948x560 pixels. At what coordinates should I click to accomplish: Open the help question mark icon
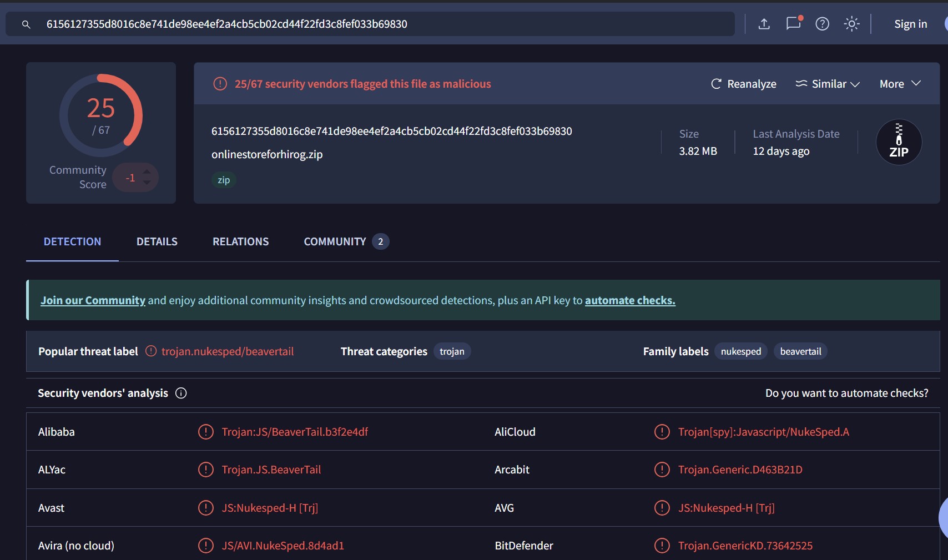823,24
